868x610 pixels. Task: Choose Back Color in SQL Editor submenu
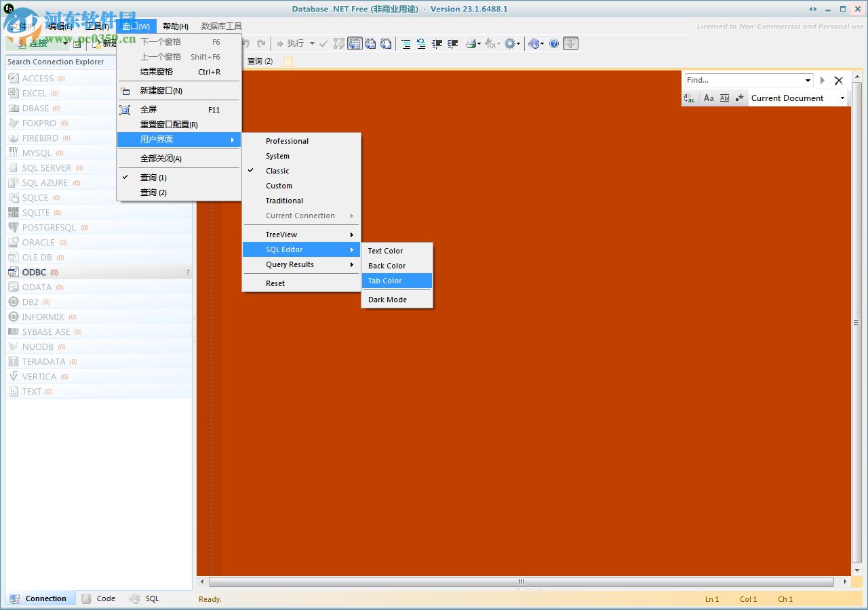click(397, 266)
